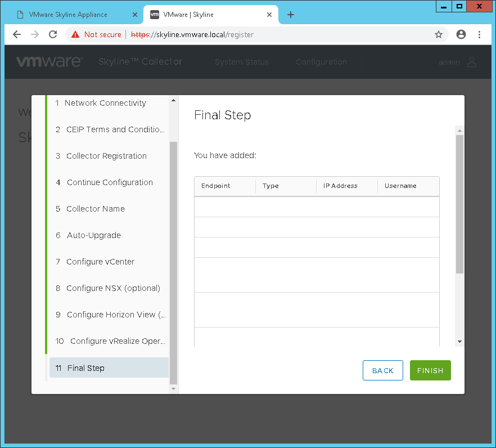Click the Skyline Collector title

click(x=140, y=61)
